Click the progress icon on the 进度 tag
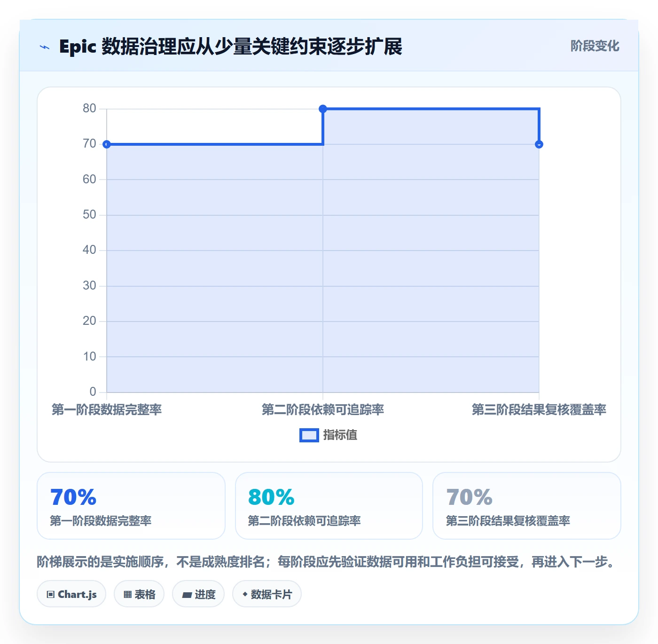 tap(187, 595)
